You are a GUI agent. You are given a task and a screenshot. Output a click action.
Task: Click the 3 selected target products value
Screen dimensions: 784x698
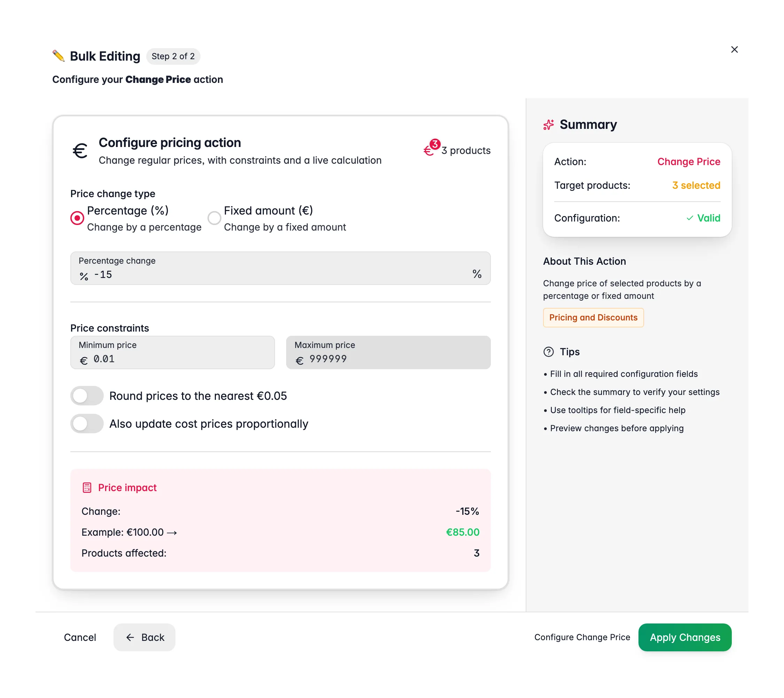click(x=696, y=185)
